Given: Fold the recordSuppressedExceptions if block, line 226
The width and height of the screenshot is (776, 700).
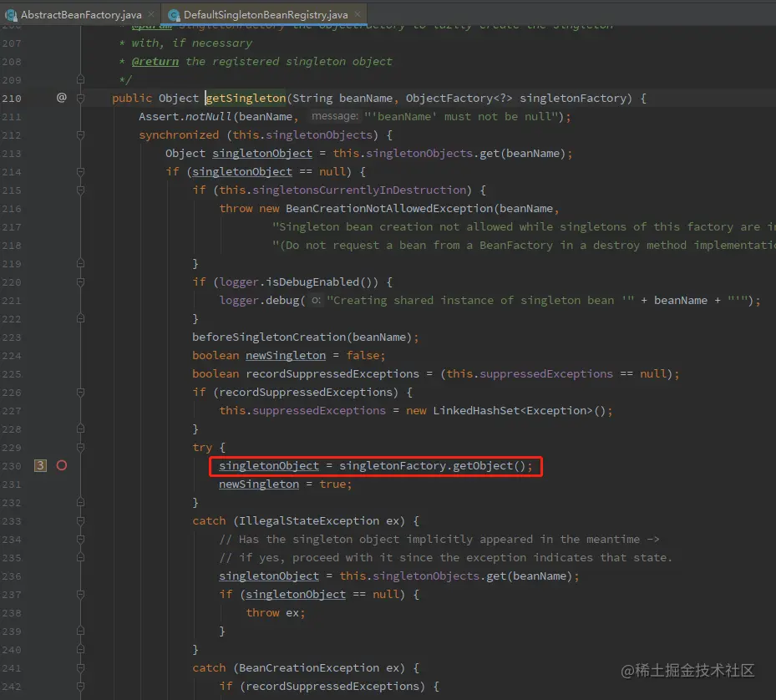Looking at the screenshot, I should [x=81, y=393].
